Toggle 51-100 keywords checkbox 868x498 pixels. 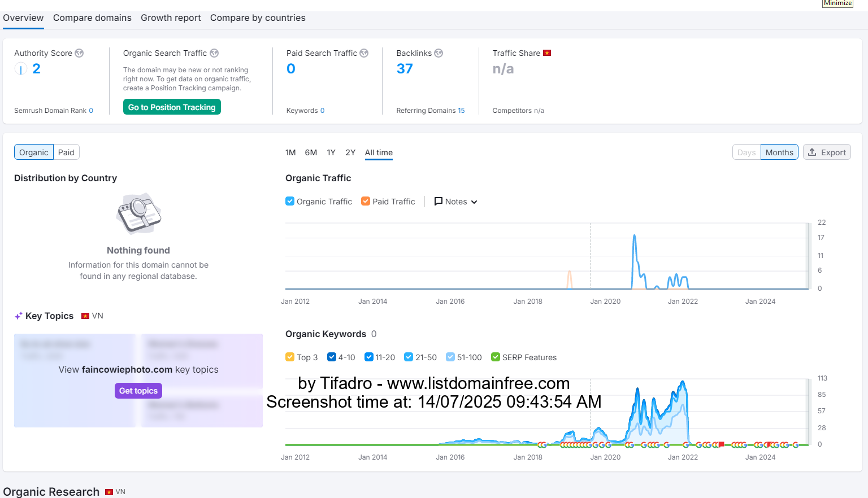tap(450, 357)
